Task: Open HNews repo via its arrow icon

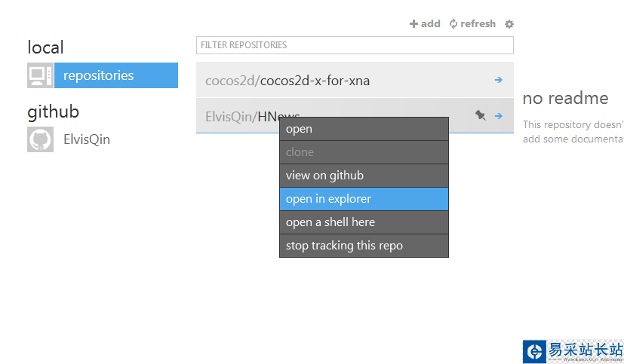Action: point(499,115)
